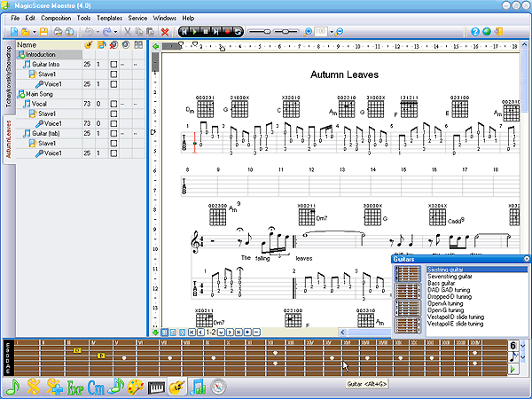This screenshot has height=399, width=532.
Task: Toggle the checkbox for Voice1 under Vocal
Action: click(113, 123)
